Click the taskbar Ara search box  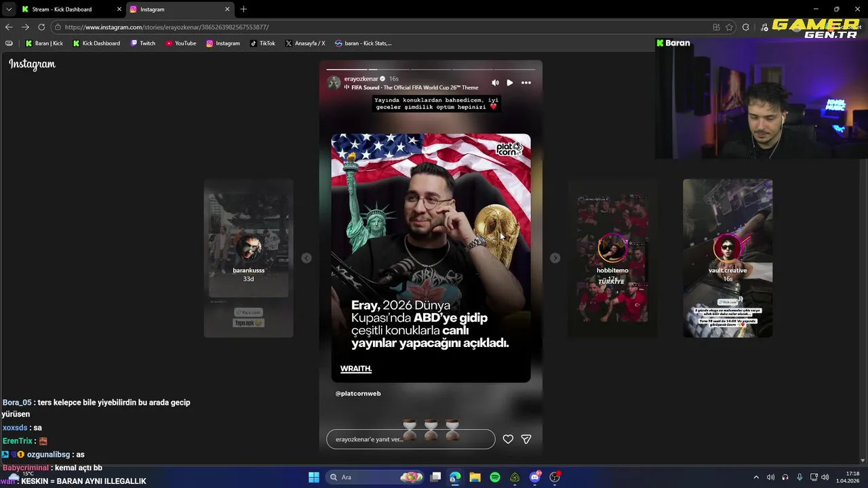[375, 477]
